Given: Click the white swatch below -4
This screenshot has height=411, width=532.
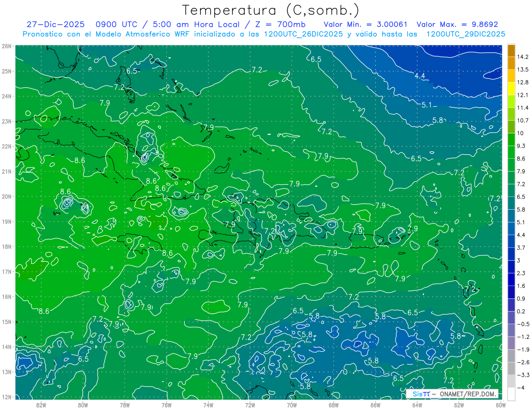Looking at the screenshot, I should click(x=512, y=394).
